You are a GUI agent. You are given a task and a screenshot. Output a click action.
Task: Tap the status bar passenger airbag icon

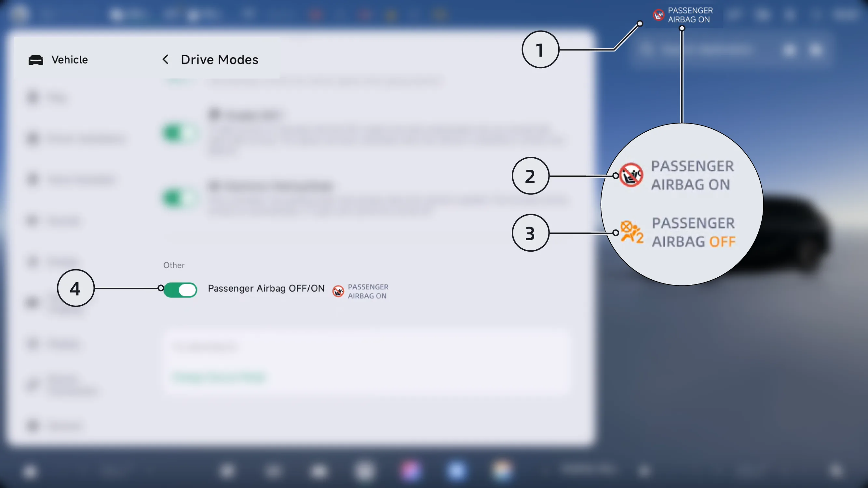click(658, 15)
